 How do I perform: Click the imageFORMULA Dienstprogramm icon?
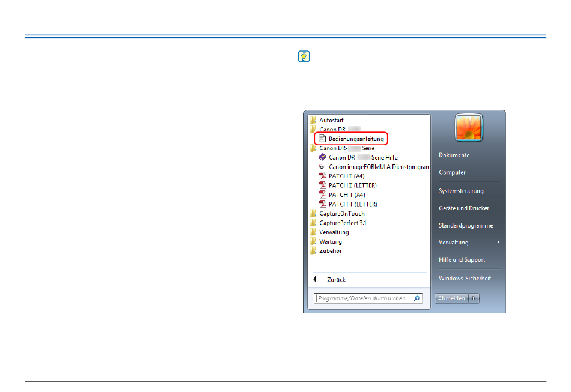pyautogui.click(x=322, y=167)
